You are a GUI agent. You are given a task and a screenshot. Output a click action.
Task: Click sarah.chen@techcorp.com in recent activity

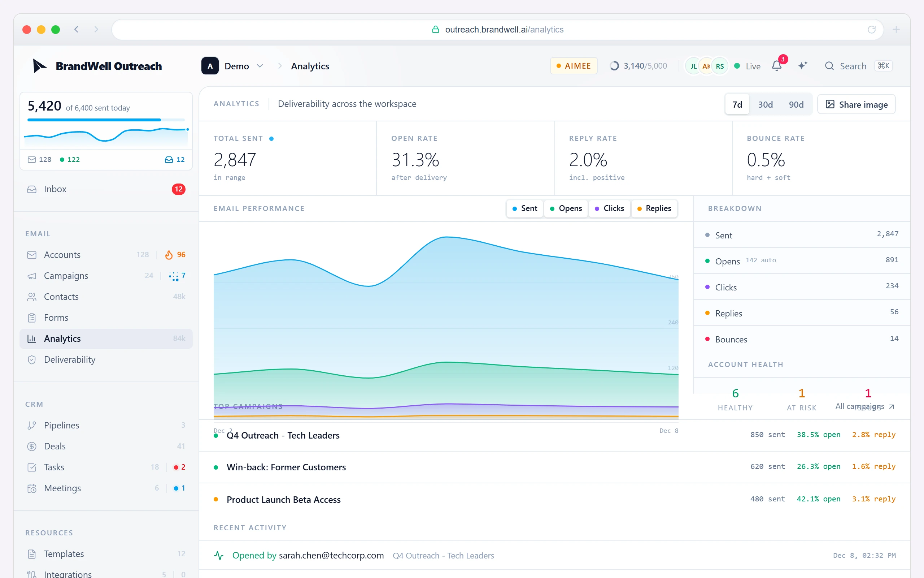pyautogui.click(x=331, y=556)
